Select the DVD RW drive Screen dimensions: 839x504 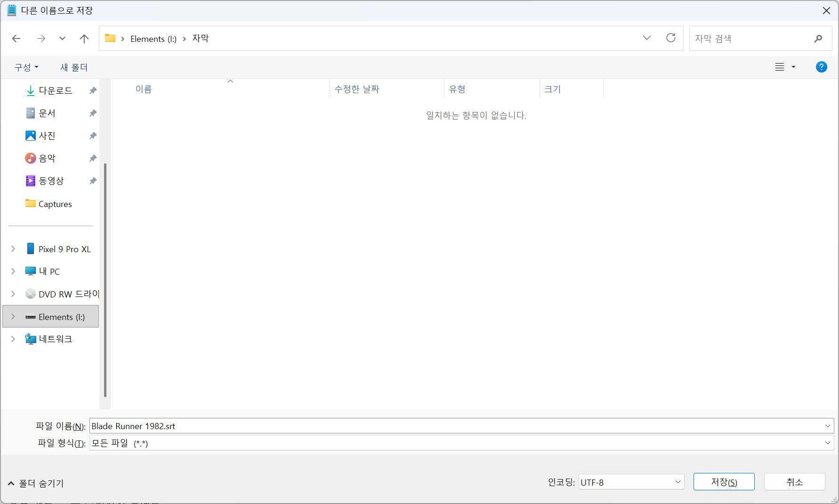69,294
